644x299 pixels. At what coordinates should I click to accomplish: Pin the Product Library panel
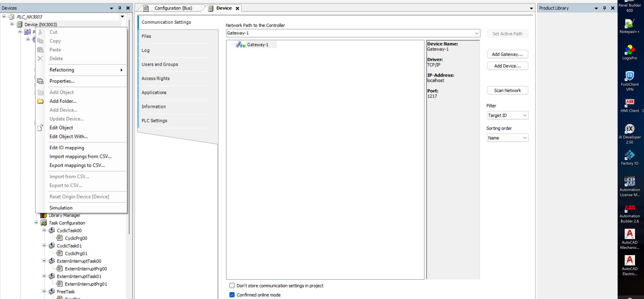(x=604, y=8)
